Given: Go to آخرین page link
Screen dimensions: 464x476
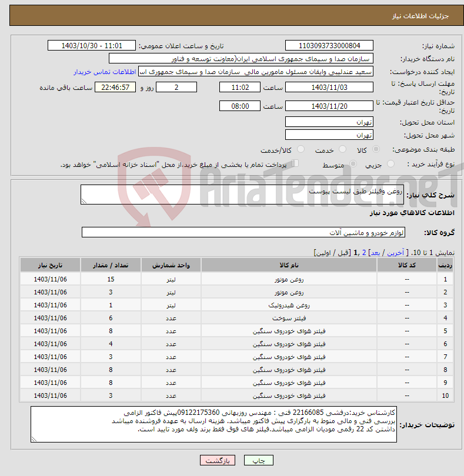Looking at the screenshot, I should point(395,253).
